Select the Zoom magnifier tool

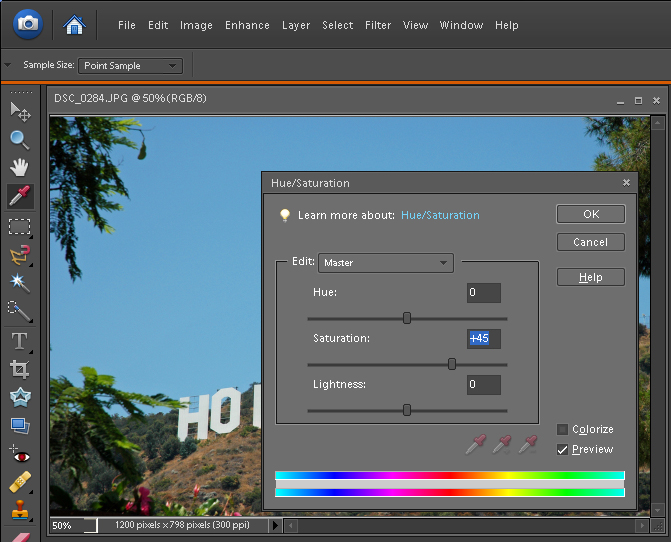19,139
